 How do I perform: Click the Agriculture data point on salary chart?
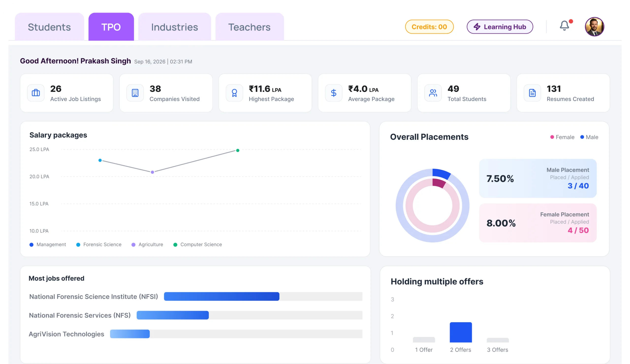[x=152, y=172]
